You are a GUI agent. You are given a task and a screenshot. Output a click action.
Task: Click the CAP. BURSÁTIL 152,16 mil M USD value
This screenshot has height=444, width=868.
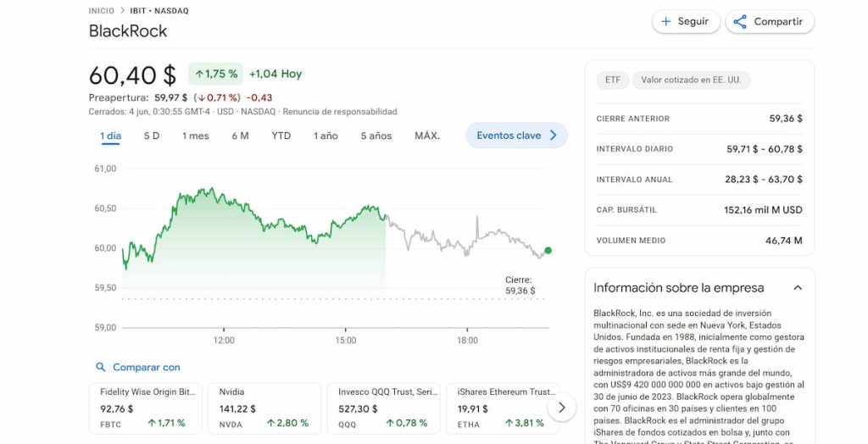(763, 210)
